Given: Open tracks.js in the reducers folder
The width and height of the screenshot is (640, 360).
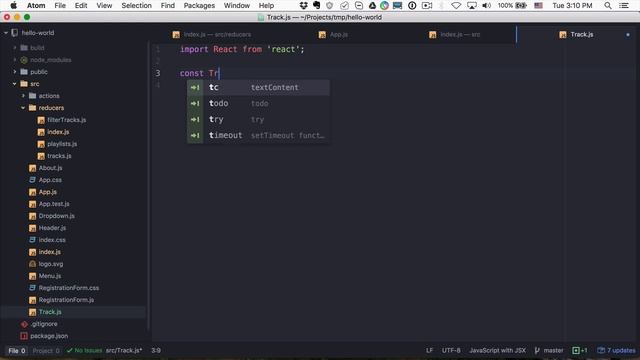Looking at the screenshot, I should [x=59, y=156].
